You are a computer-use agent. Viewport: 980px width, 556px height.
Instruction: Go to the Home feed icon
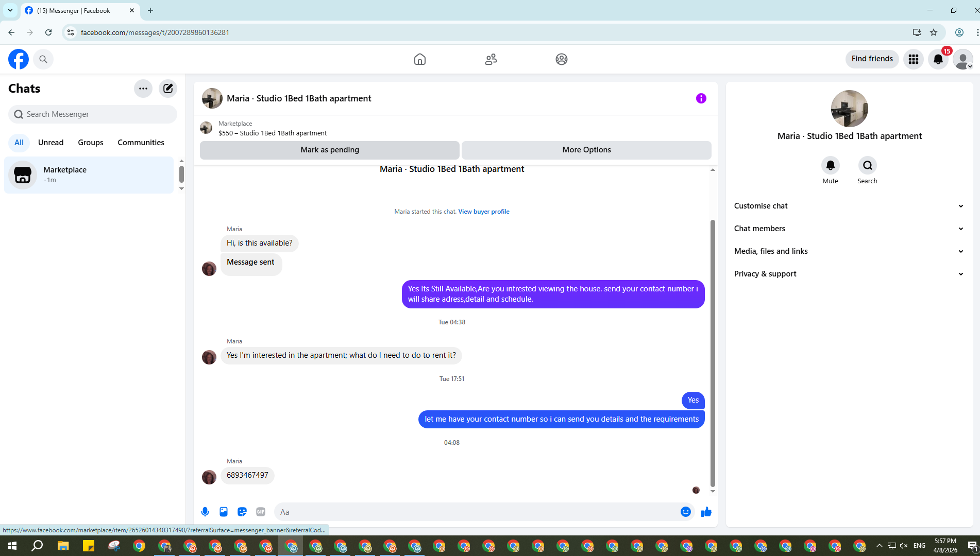[x=420, y=59]
